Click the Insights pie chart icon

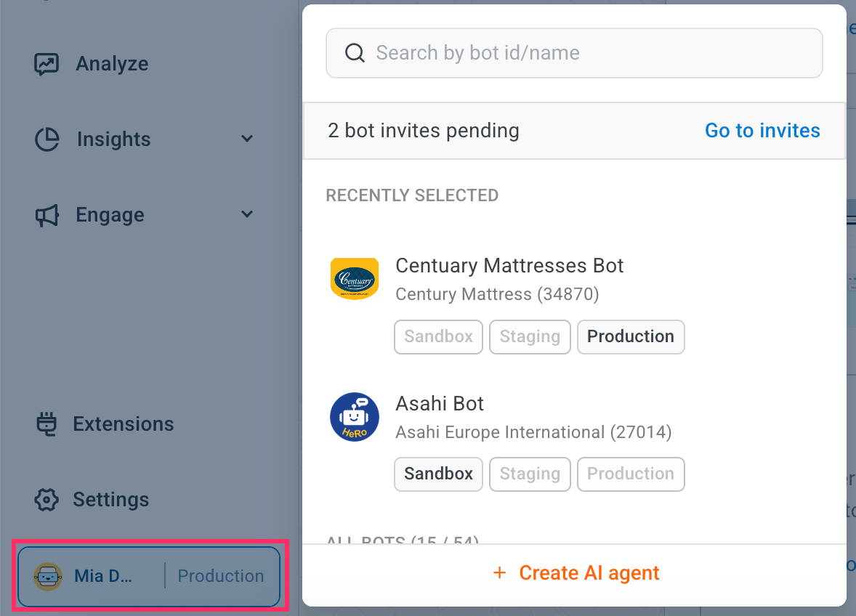point(47,139)
